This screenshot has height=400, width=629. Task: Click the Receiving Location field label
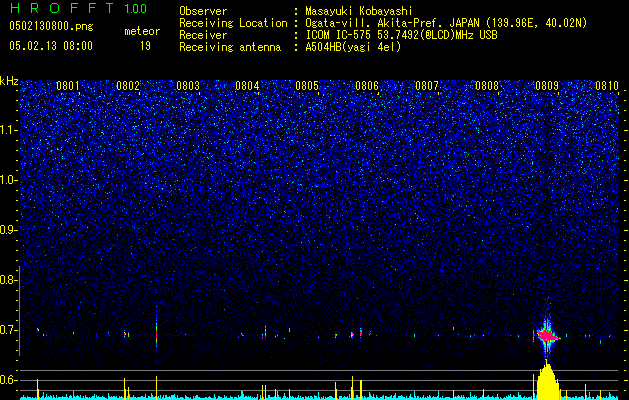click(x=233, y=23)
